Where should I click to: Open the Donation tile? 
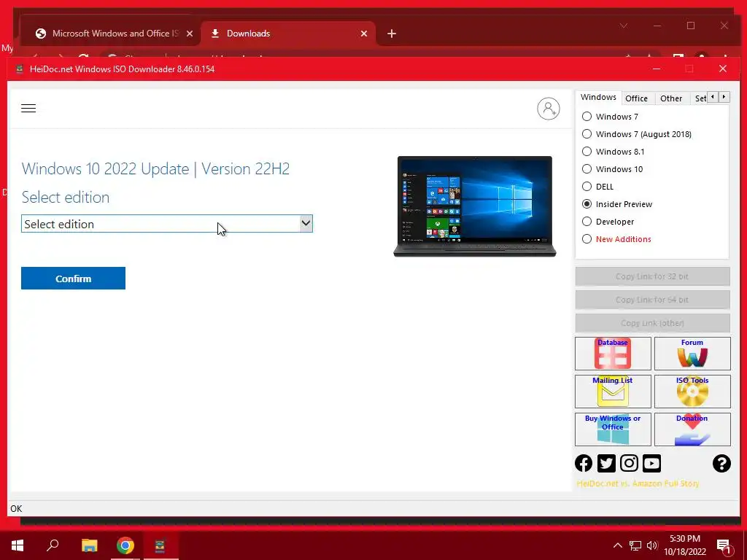click(x=692, y=429)
